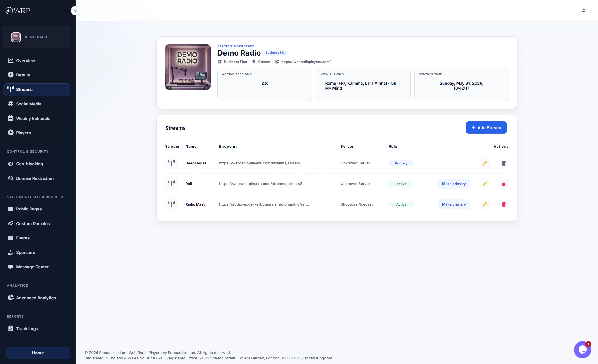Open Custom Domains section
The image size is (598, 364).
click(x=36, y=223)
